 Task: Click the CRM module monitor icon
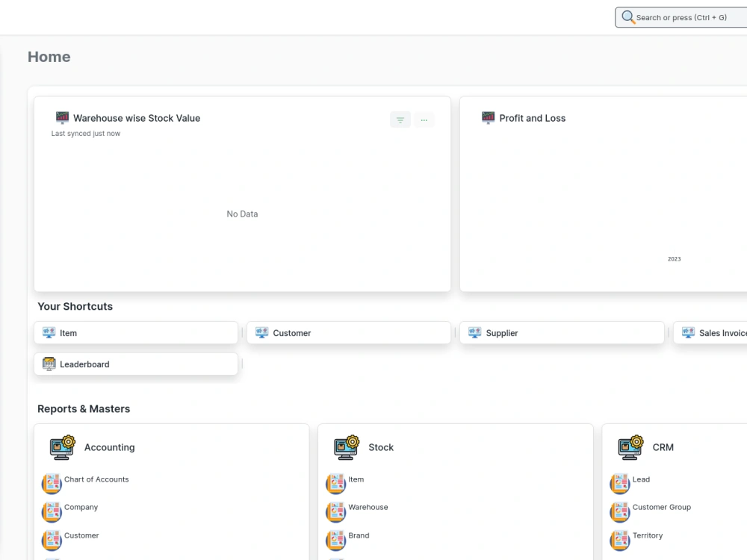(629, 447)
